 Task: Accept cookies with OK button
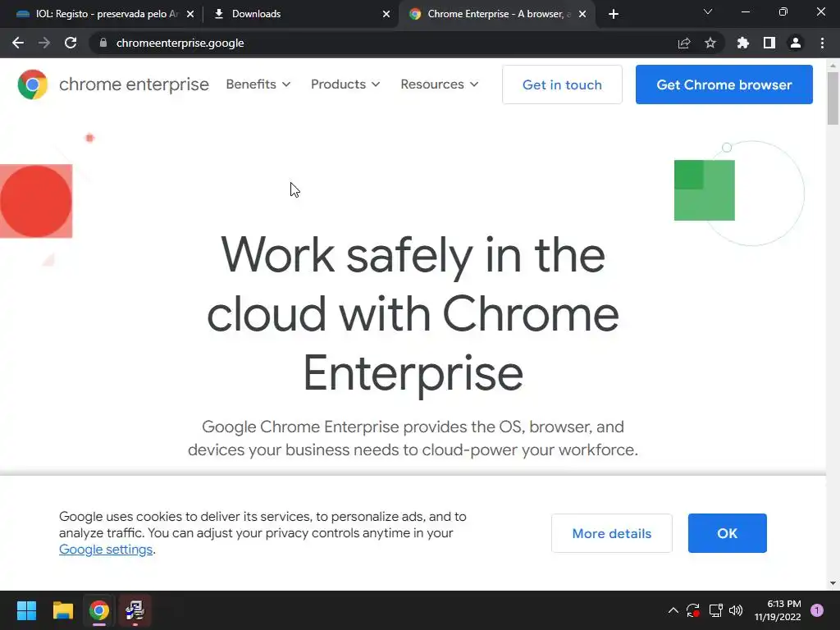tap(727, 533)
